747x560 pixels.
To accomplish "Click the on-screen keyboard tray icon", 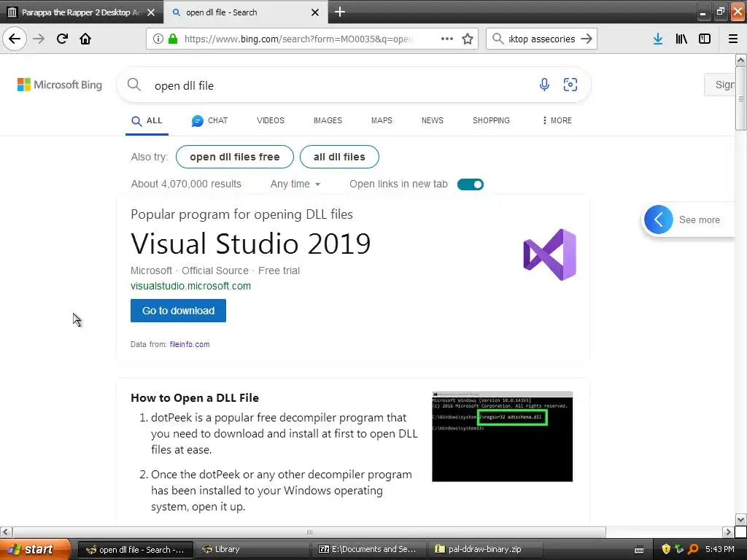I will 639,550.
